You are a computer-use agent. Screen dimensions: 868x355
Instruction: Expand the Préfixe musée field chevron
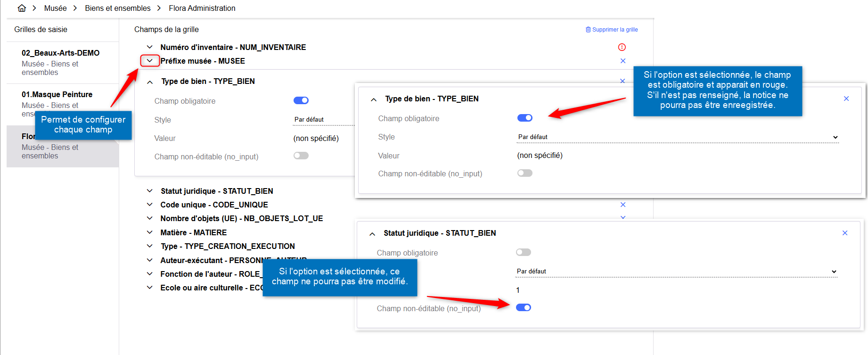tap(150, 61)
